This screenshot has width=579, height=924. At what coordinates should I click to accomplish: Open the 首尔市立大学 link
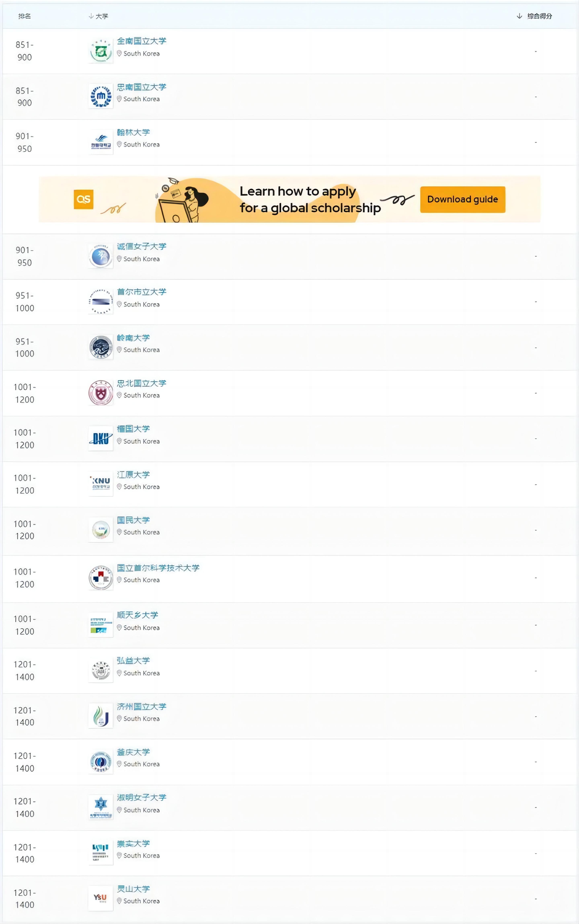(142, 292)
